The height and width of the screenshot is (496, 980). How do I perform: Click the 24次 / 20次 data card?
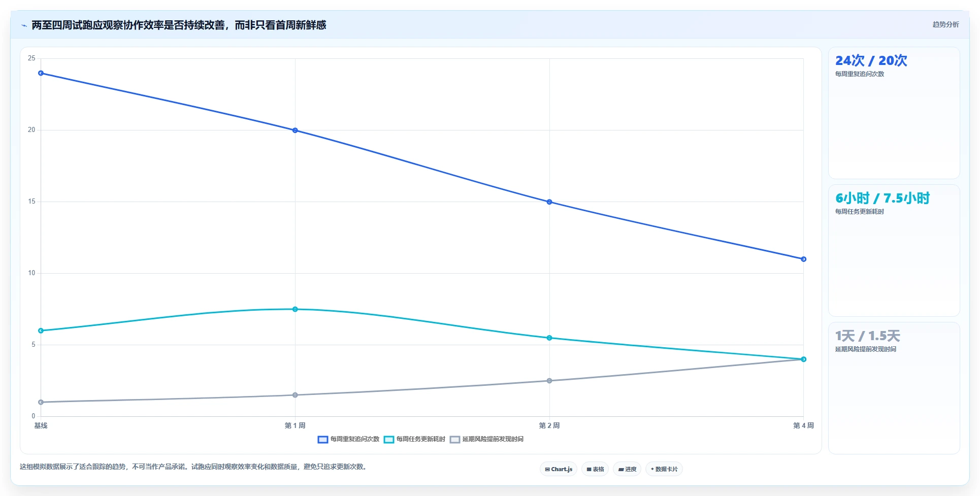[894, 113]
